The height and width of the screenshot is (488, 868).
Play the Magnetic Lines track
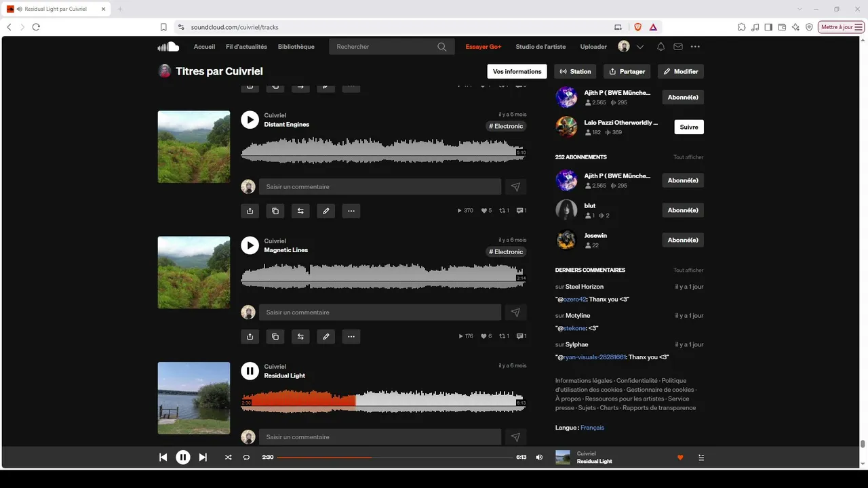(x=250, y=245)
